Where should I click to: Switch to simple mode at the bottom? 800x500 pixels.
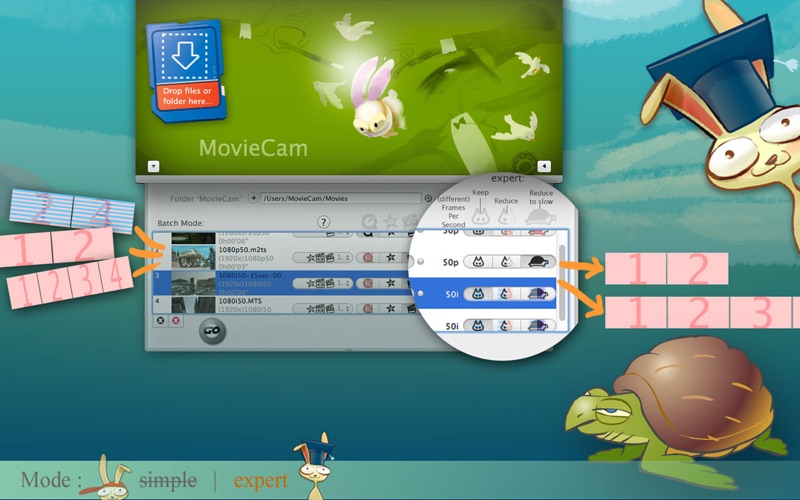coord(168,480)
